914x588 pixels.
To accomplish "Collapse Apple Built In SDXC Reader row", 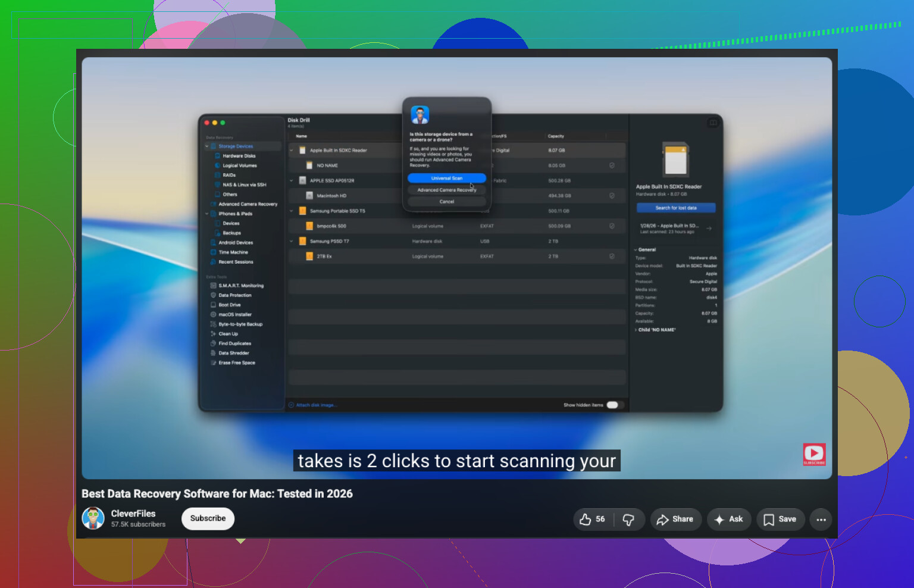I will pyautogui.click(x=292, y=151).
